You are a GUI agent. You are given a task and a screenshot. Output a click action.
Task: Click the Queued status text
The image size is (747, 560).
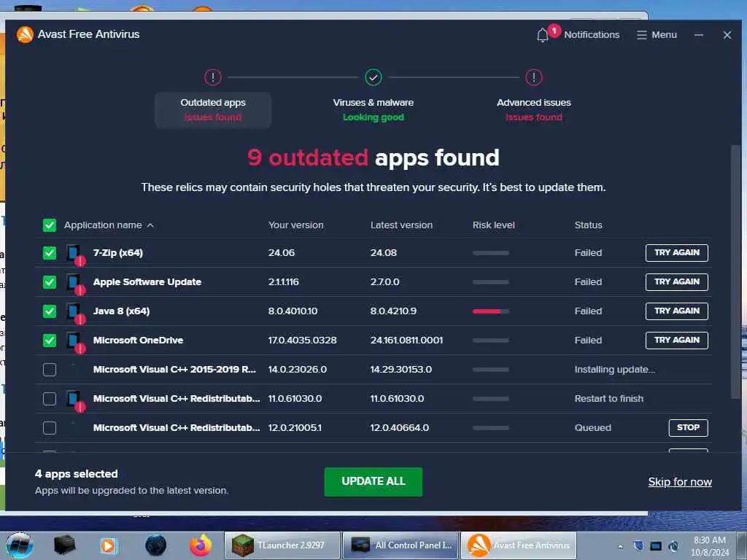coord(592,427)
